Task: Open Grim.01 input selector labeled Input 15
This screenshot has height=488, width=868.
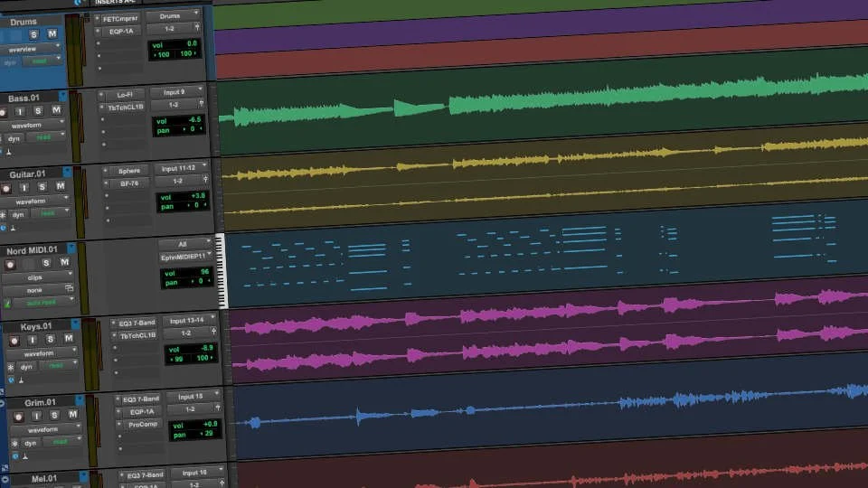Action: [x=193, y=396]
